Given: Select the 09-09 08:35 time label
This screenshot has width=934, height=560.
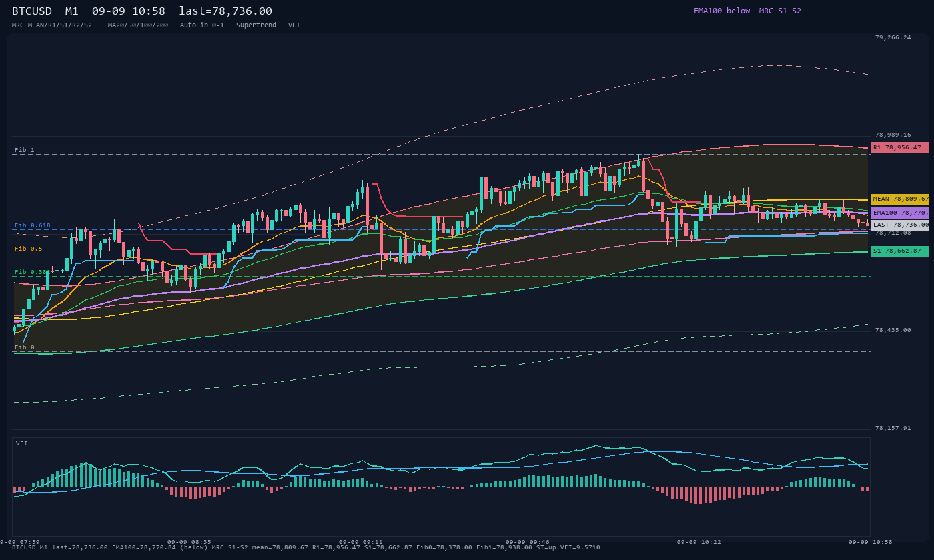Looking at the screenshot, I should (189, 542).
